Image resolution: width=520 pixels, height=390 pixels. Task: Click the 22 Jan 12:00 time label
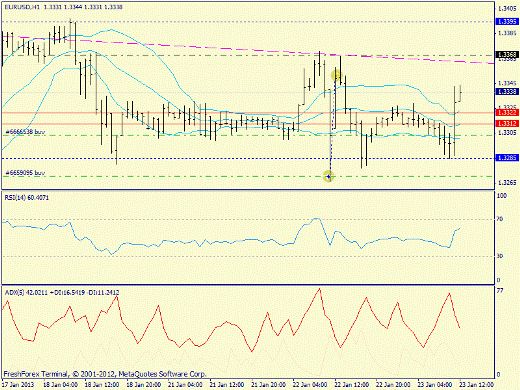pos(352,385)
